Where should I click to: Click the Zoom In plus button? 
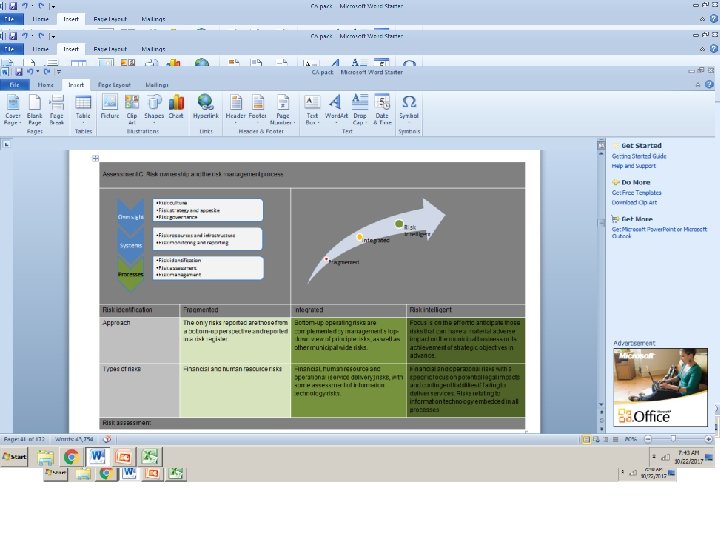[708, 439]
